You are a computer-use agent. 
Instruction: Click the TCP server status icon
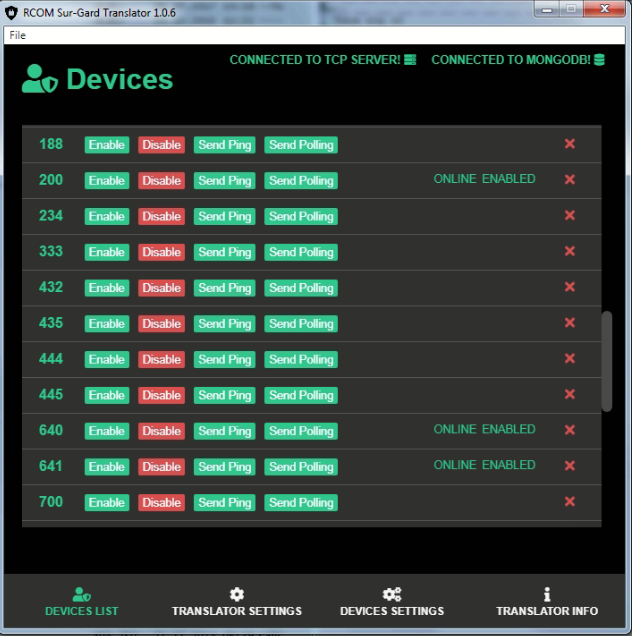tap(410, 60)
